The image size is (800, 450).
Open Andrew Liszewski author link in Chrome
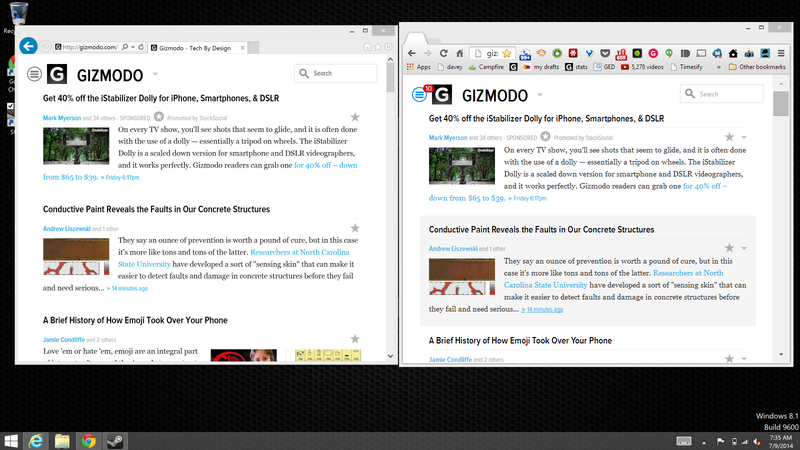(x=453, y=248)
